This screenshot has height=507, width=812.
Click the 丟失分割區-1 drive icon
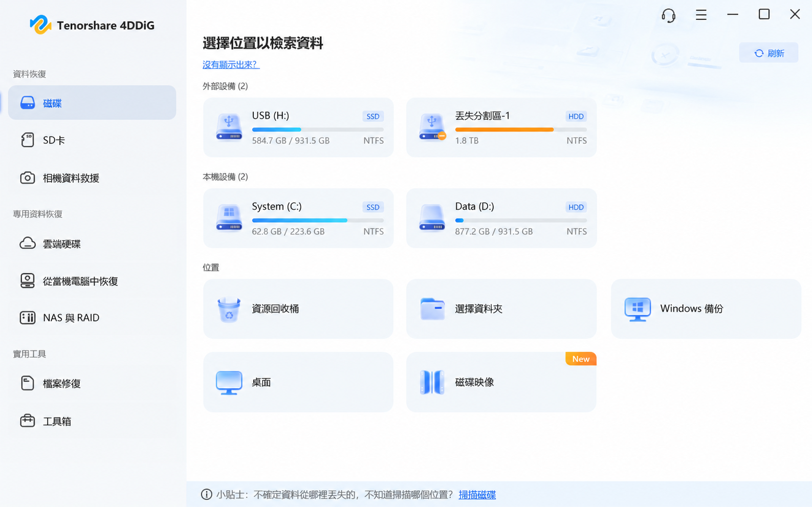point(432,127)
